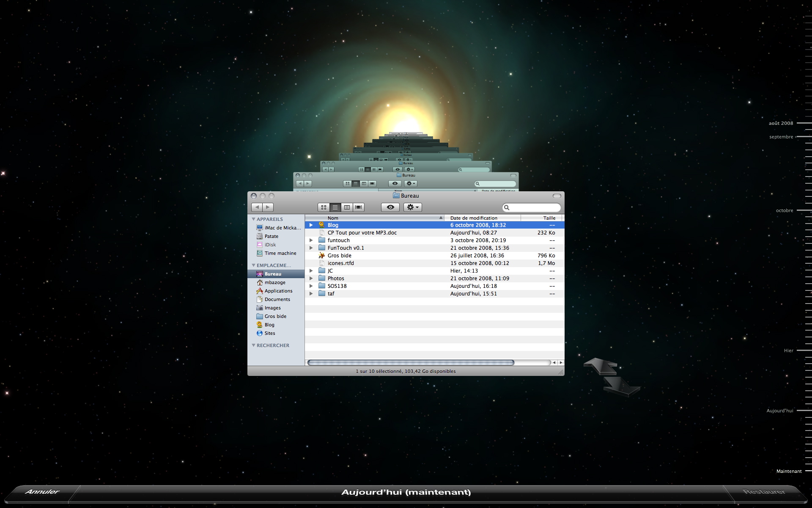This screenshot has width=812, height=508.
Task: Collapse the EMPLACEMENTS sidebar section
Action: 253,265
